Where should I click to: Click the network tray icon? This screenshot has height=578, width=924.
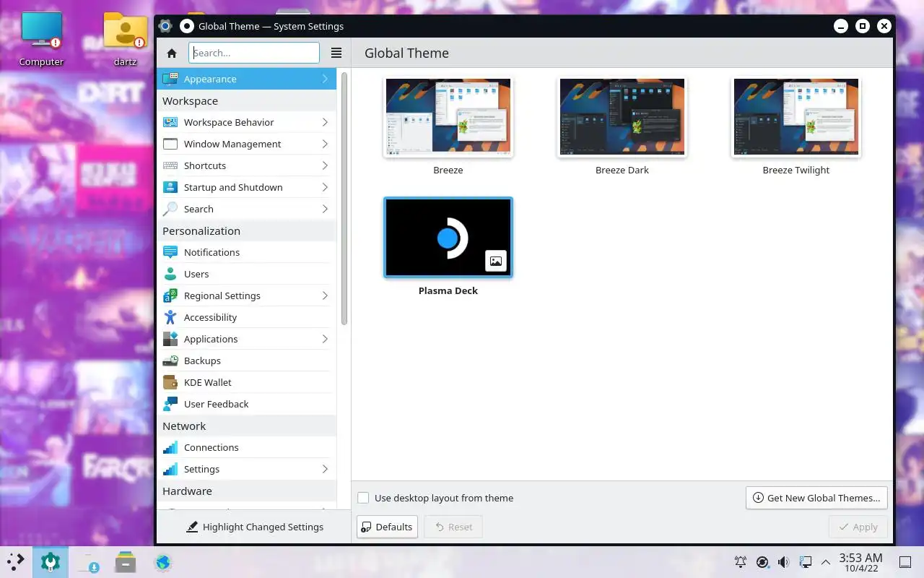806,561
